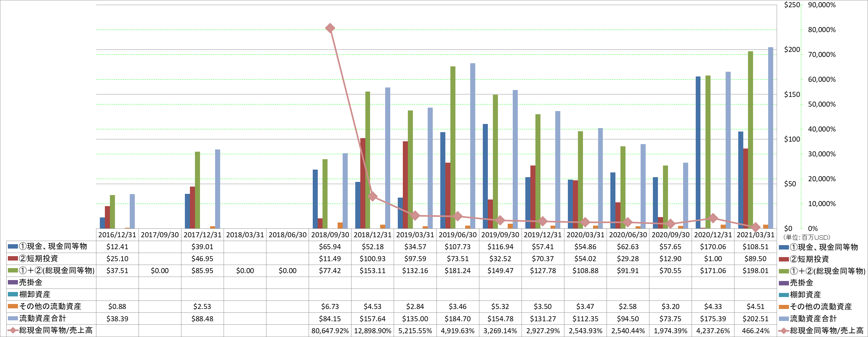868x337 pixels.
Task: Click the 流動資産合計 row header in the table
Action: click(51, 318)
